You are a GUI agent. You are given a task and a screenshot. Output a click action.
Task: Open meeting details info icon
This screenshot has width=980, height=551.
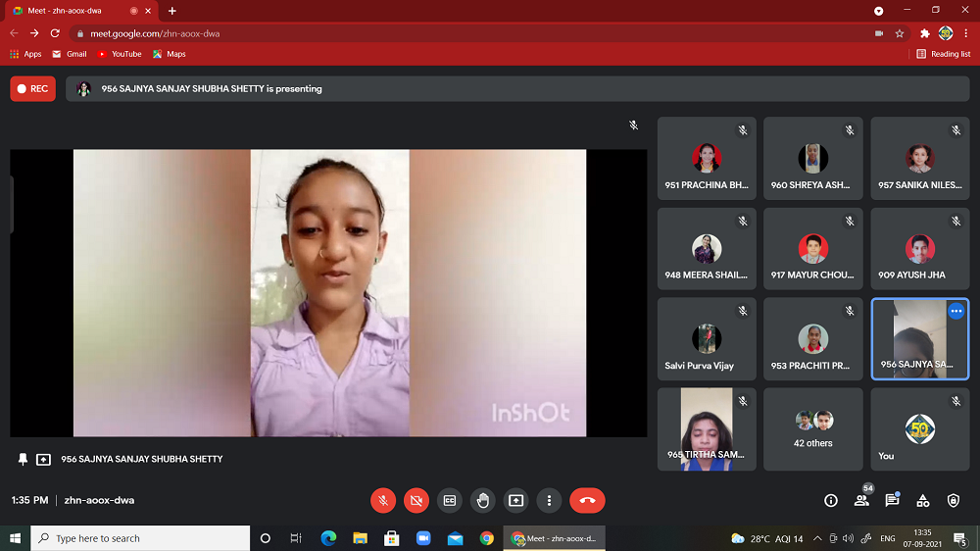point(831,500)
